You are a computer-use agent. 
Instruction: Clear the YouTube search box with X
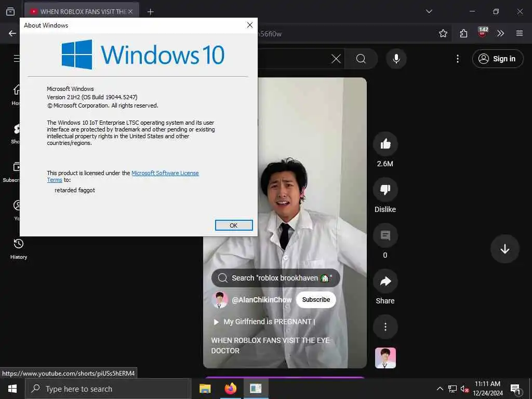click(336, 59)
